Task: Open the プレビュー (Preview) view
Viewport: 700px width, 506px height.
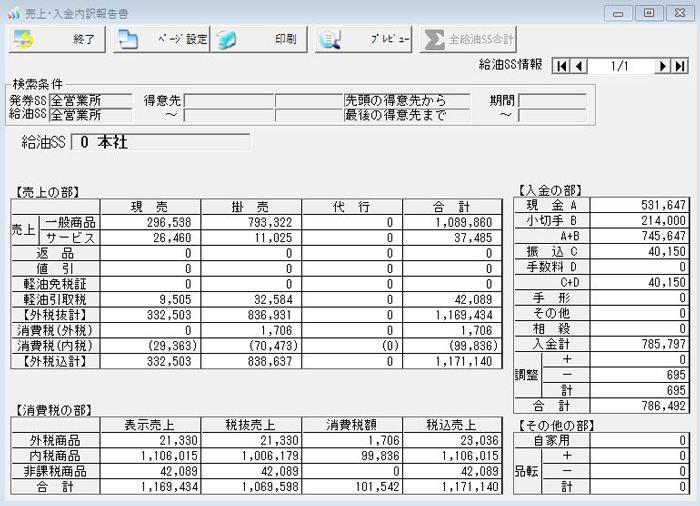Action: [364, 39]
